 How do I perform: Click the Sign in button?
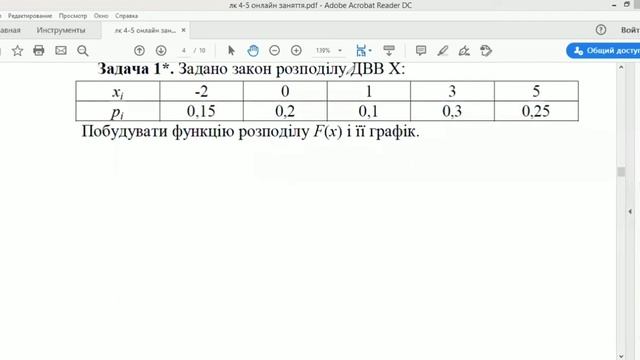click(x=630, y=30)
